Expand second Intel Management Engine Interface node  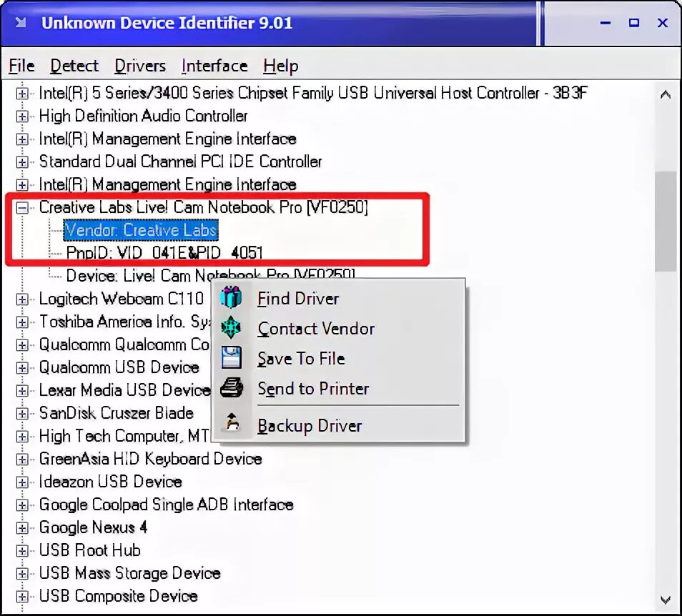coord(22,185)
